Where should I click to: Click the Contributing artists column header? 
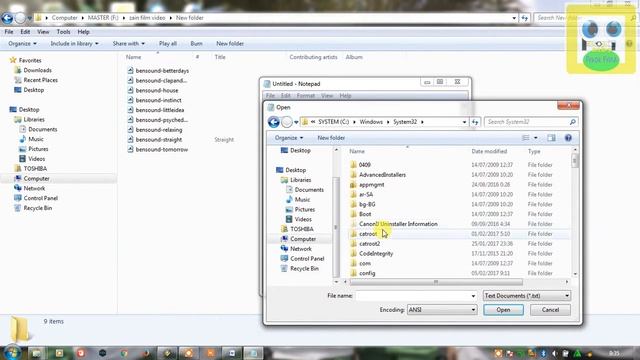(x=313, y=57)
